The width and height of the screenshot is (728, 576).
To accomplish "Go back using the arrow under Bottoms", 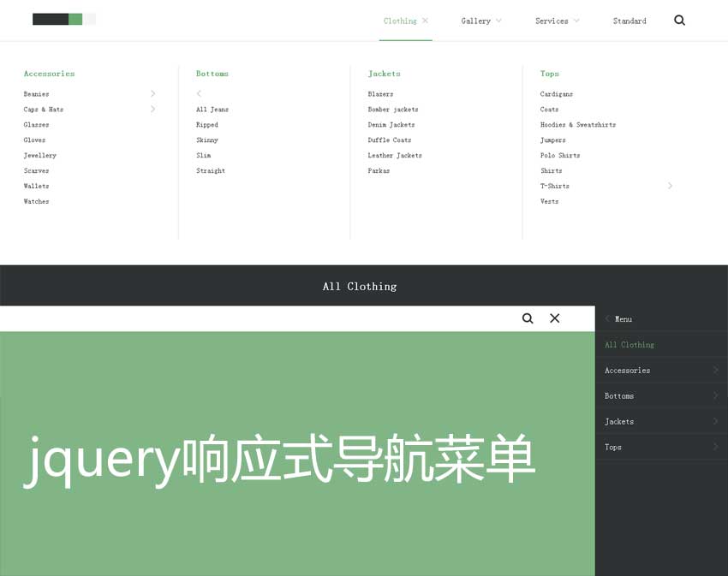I will pos(199,94).
